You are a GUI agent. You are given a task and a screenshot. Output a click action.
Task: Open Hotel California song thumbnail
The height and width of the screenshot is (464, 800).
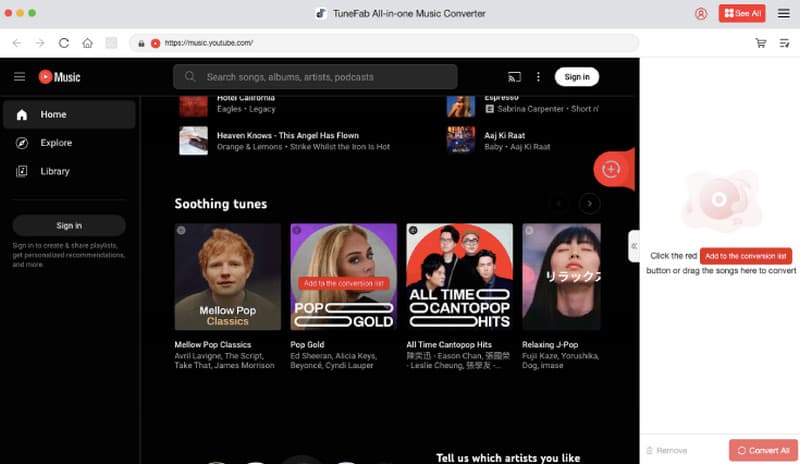193,105
